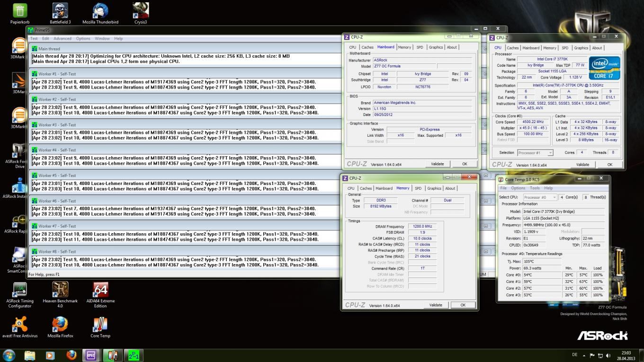This screenshot has height=362, width=644.
Task: Click Validate in the CPU-Z Memory window
Action: [436, 305]
